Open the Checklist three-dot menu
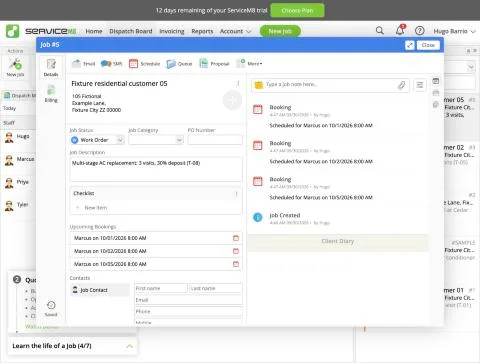The width and height of the screenshot is (480, 363). coord(236,194)
